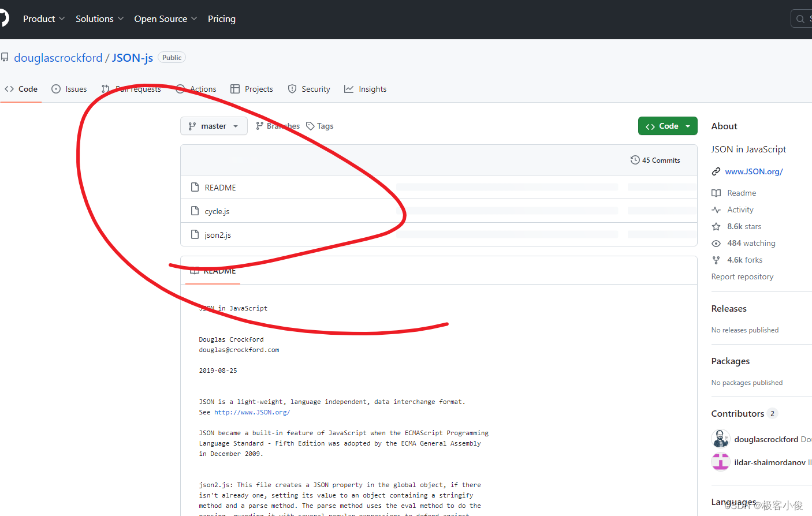Open the Product menu in header
Screen dimensions: 812x516
coord(44,18)
